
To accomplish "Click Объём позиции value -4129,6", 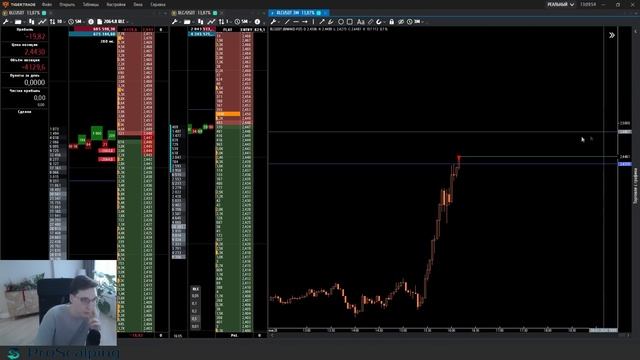I will coord(33,67).
